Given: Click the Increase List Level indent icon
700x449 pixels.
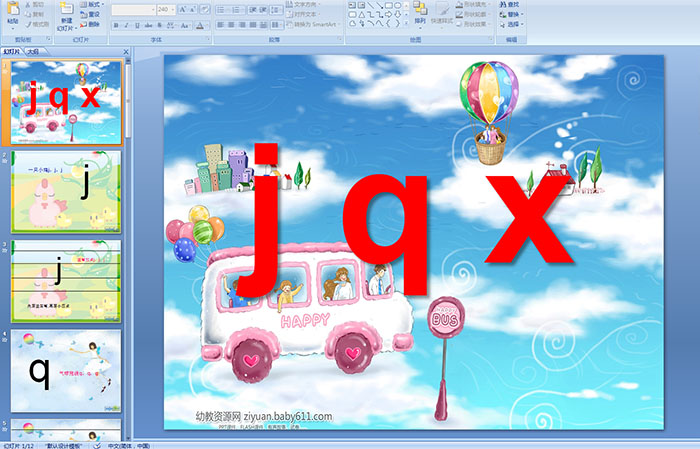Looking at the screenshot, I should point(263,9).
